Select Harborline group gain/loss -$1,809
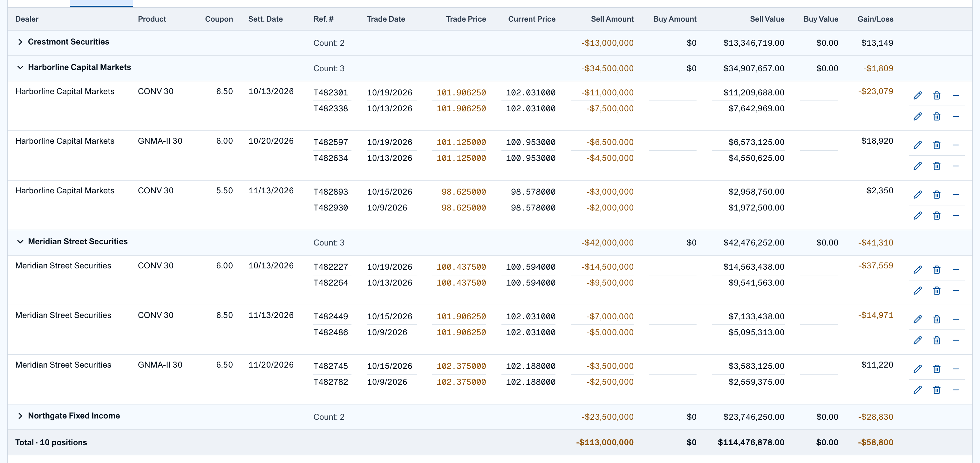 tap(878, 69)
